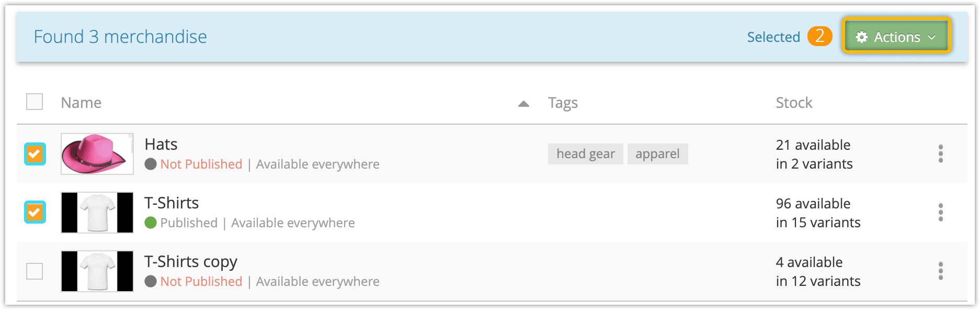Uncheck the Hats merchandise checkbox

[35, 154]
